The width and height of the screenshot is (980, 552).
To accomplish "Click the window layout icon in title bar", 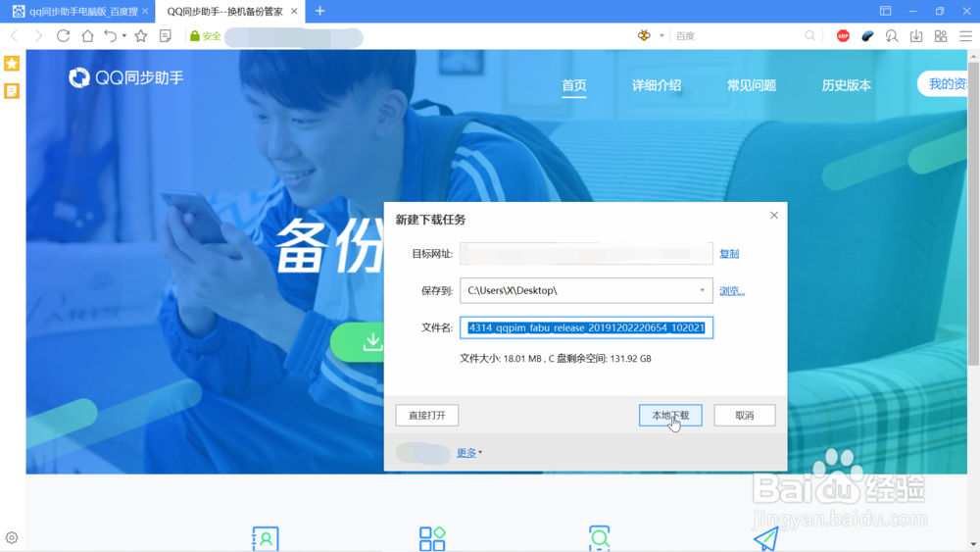I will 886,11.
